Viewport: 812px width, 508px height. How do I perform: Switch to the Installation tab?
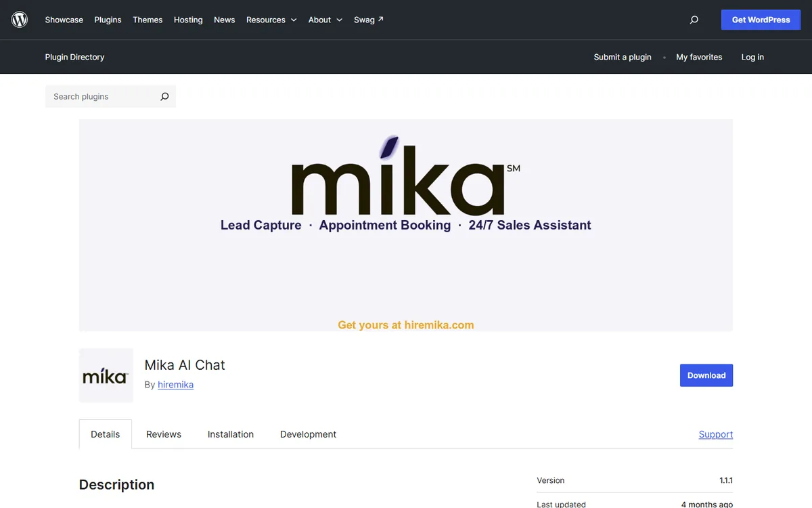231,434
